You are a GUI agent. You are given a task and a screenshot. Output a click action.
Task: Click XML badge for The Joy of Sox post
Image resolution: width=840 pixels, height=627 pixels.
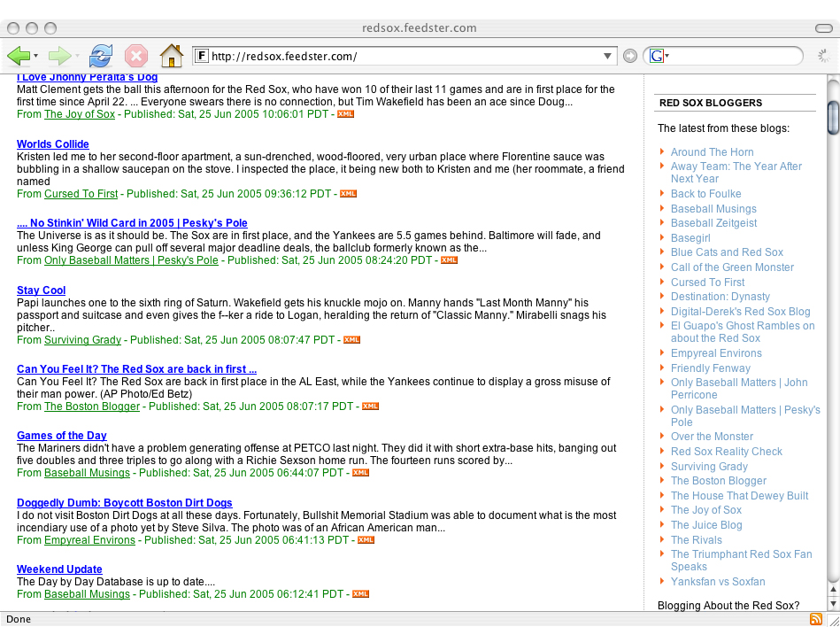345,114
